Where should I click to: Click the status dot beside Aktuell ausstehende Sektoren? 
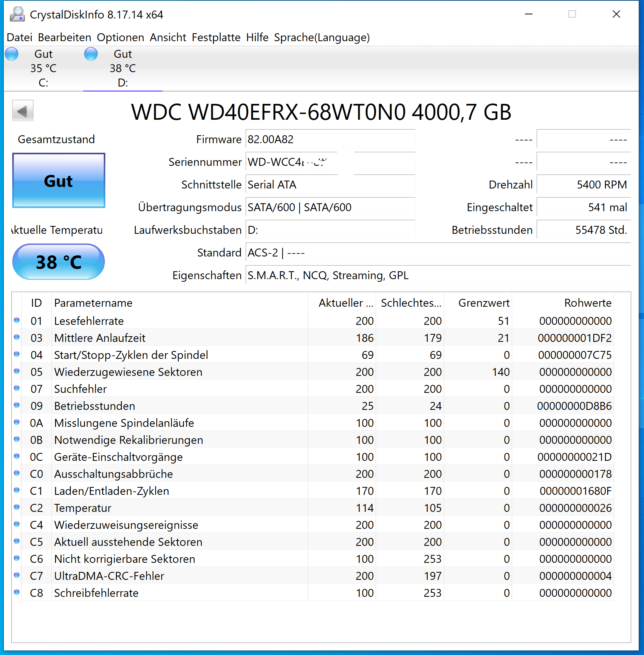coord(17,541)
